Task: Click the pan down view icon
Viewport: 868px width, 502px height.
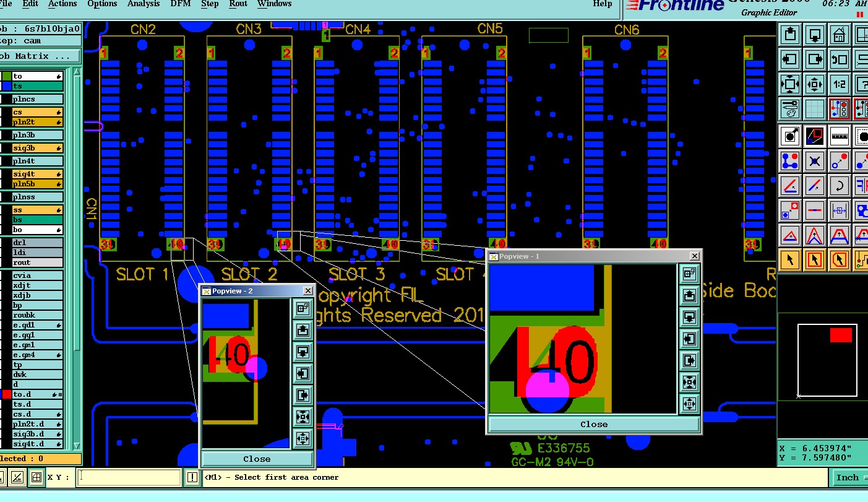Action: pyautogui.click(x=815, y=34)
